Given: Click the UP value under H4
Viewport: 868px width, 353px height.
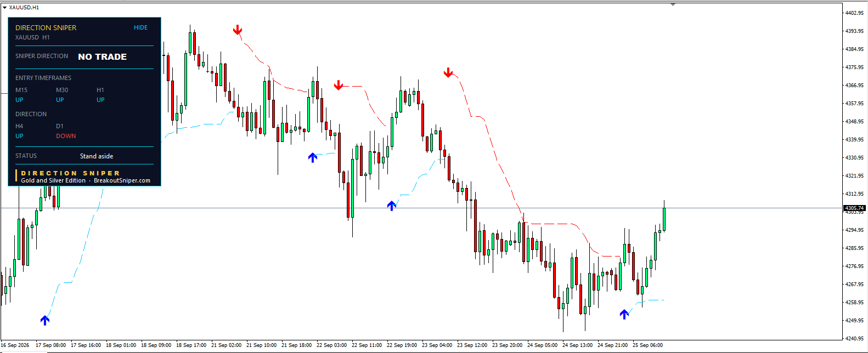Looking at the screenshot, I should click(19, 136).
